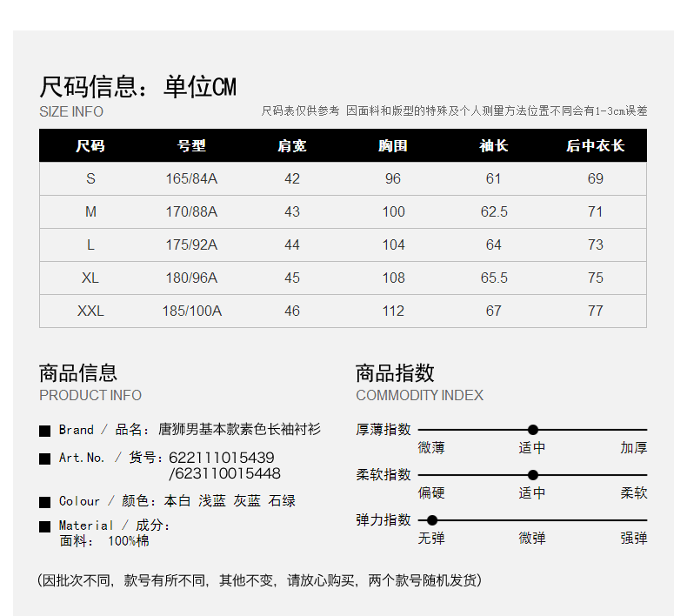Click the 185/100A cell
Viewport: 687px width, 616px height.
click(x=192, y=311)
